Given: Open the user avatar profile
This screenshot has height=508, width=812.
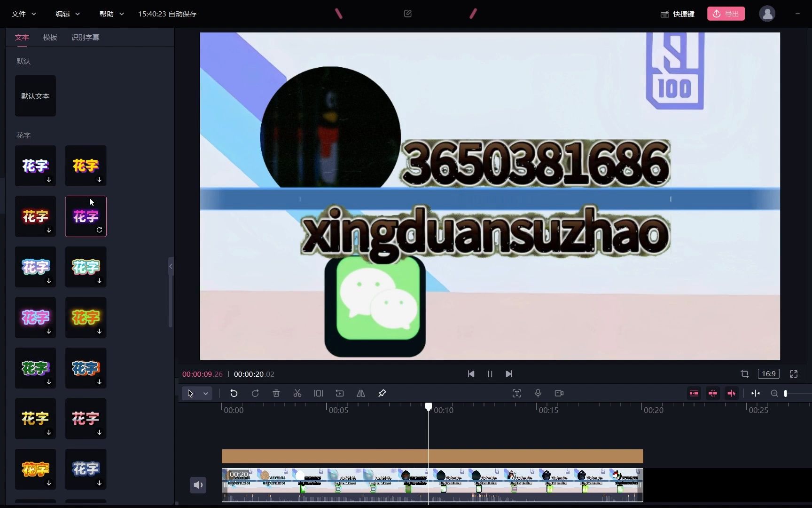Looking at the screenshot, I should tap(767, 14).
